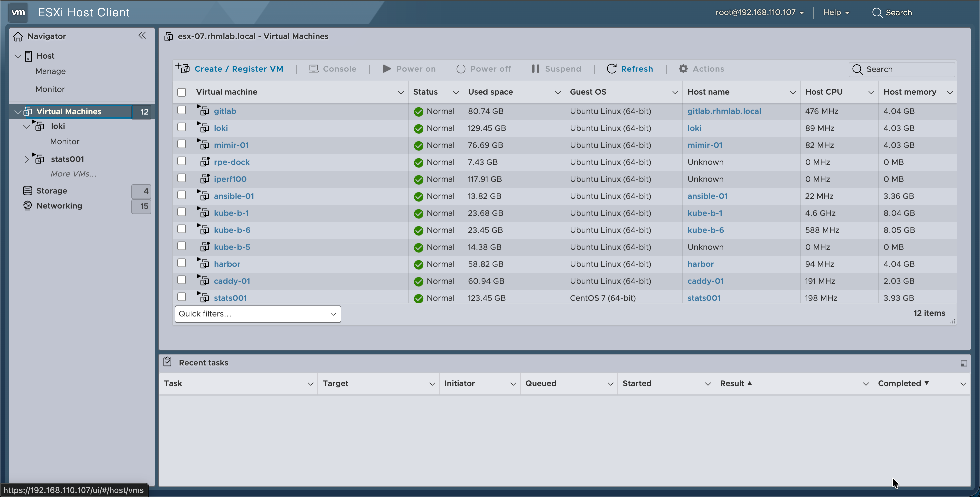Viewport: 980px width, 497px height.
Task: Sort by the Used space column header
Action: pos(490,92)
